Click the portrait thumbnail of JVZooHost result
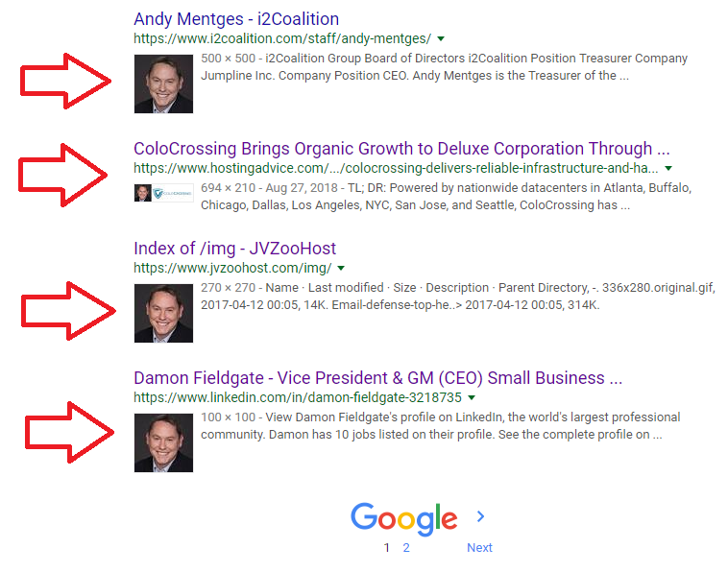The height and width of the screenshot is (572, 728). (x=163, y=313)
